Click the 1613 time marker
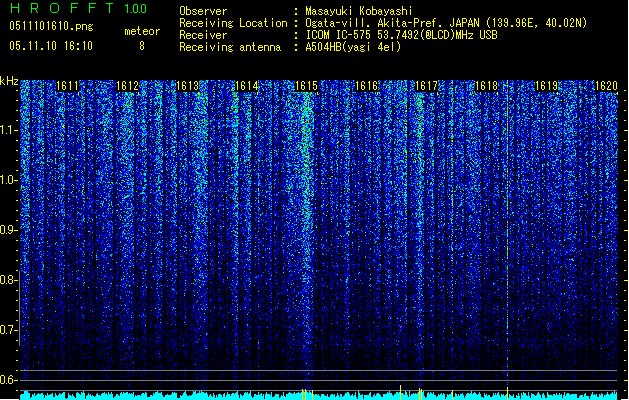Viewport: 629px width, 400px height. 187,86
